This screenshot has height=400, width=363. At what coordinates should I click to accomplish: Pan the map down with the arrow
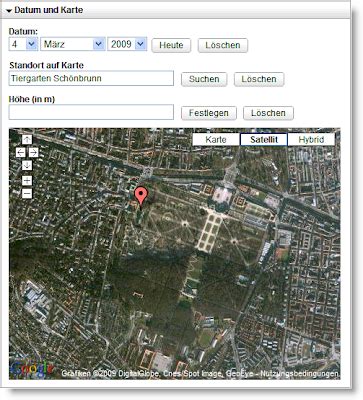tap(27, 165)
